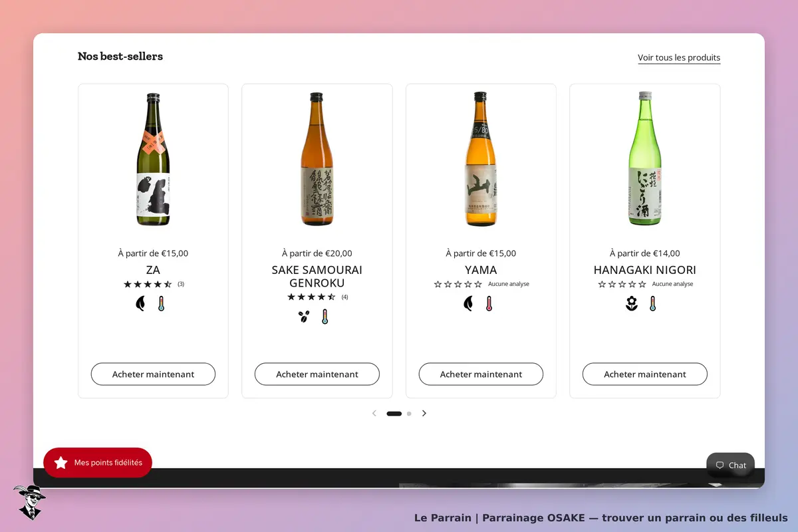
Task: Buy Sake Samourai Genroku with Acheter maintenant
Action: coord(317,374)
